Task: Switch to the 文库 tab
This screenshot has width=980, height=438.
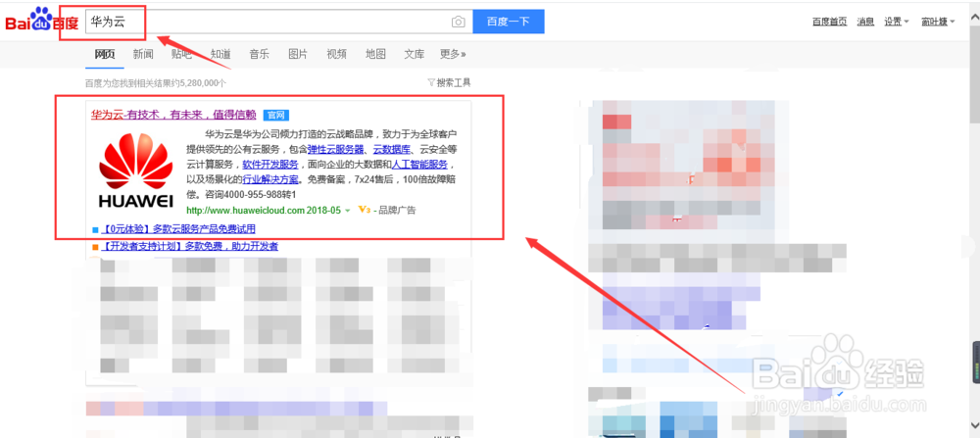Action: 415,54
